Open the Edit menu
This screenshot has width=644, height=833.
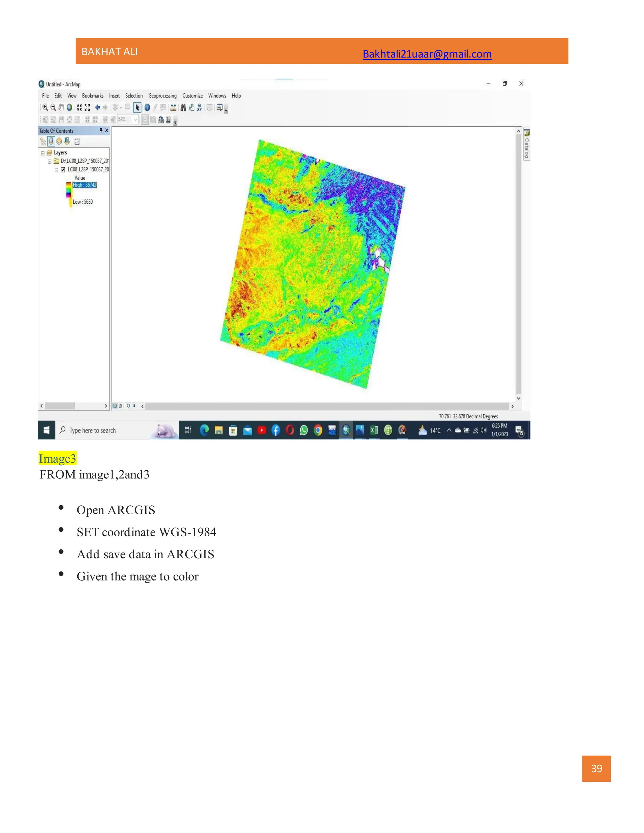coord(58,96)
